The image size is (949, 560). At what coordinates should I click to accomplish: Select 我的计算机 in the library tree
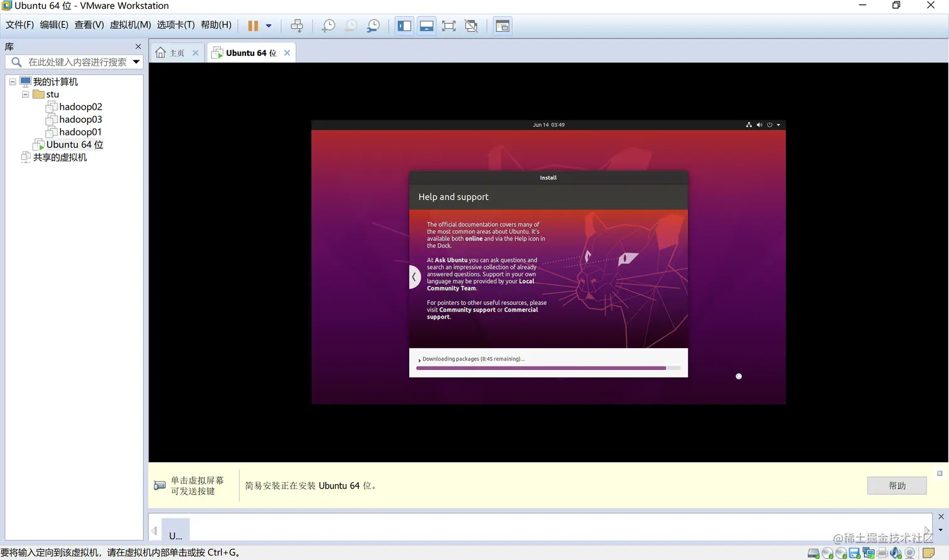(x=55, y=82)
